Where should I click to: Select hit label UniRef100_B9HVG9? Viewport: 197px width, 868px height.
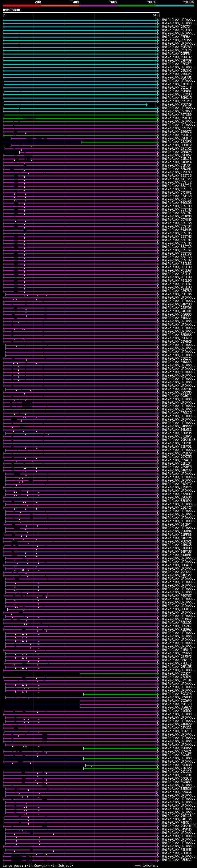coord(176,60)
